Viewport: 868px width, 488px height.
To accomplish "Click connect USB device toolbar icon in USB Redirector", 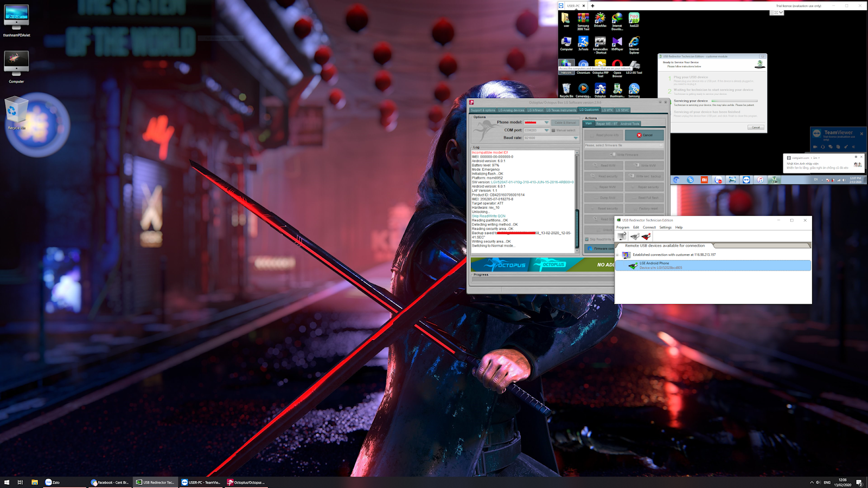I will pyautogui.click(x=634, y=236).
